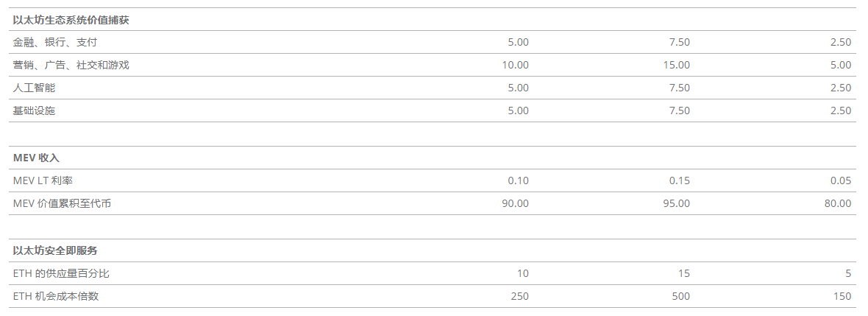Viewport: 868px width, 316px height.
Task: Click the 250 value for ETH 机会成本倍数
Action: 519,296
